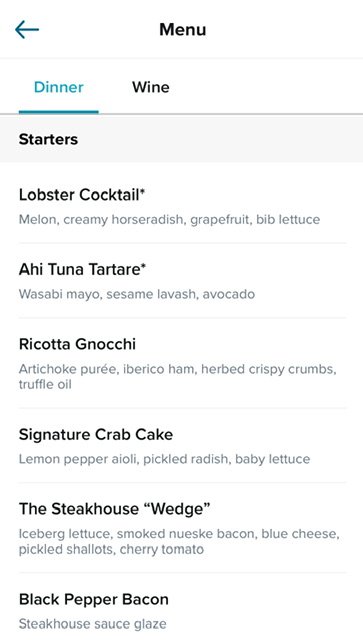The height and width of the screenshot is (640, 363).
Task: Click the Artichoke purée description text
Action: tap(178, 377)
